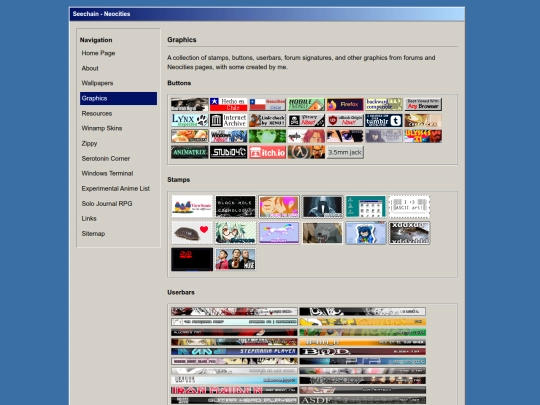Click the Linkcheck by Xenu button graphic

(268, 120)
